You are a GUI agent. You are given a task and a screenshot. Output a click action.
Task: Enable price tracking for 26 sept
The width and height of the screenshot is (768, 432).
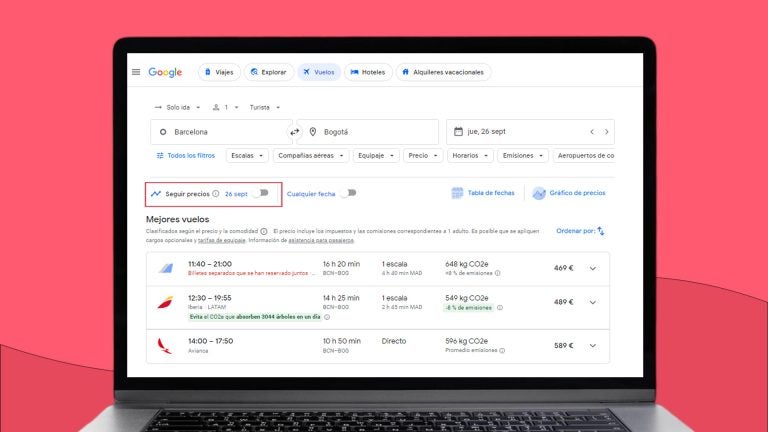(261, 193)
